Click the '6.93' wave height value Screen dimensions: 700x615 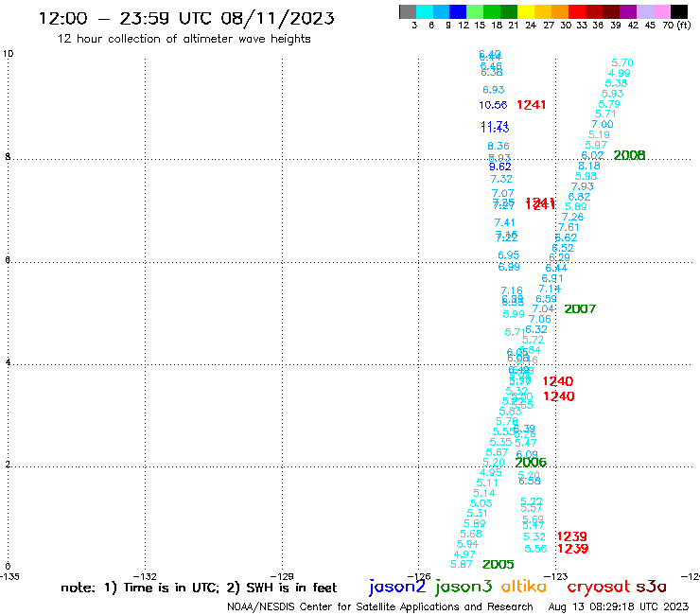click(x=493, y=90)
